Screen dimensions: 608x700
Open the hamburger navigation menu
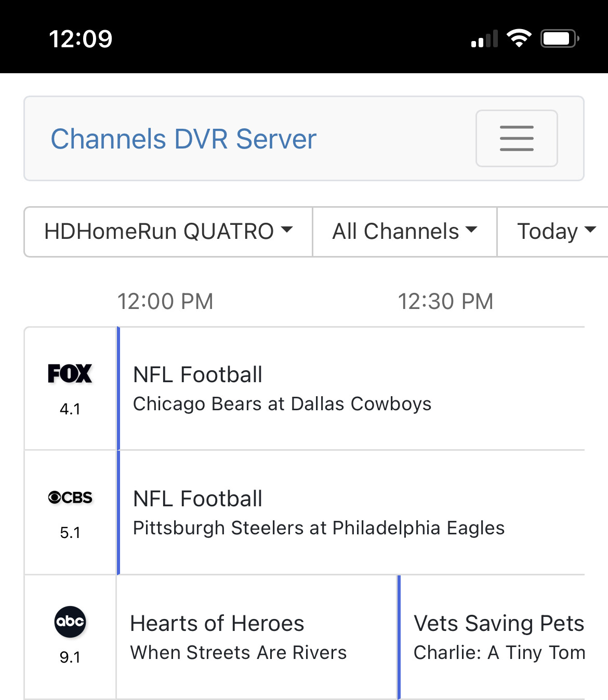tap(517, 138)
